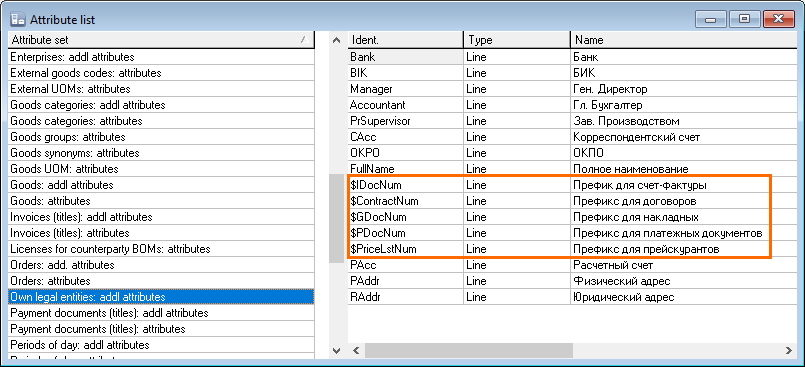
Task: Click the attribute set list scroll-up arrow
Action: [337, 40]
